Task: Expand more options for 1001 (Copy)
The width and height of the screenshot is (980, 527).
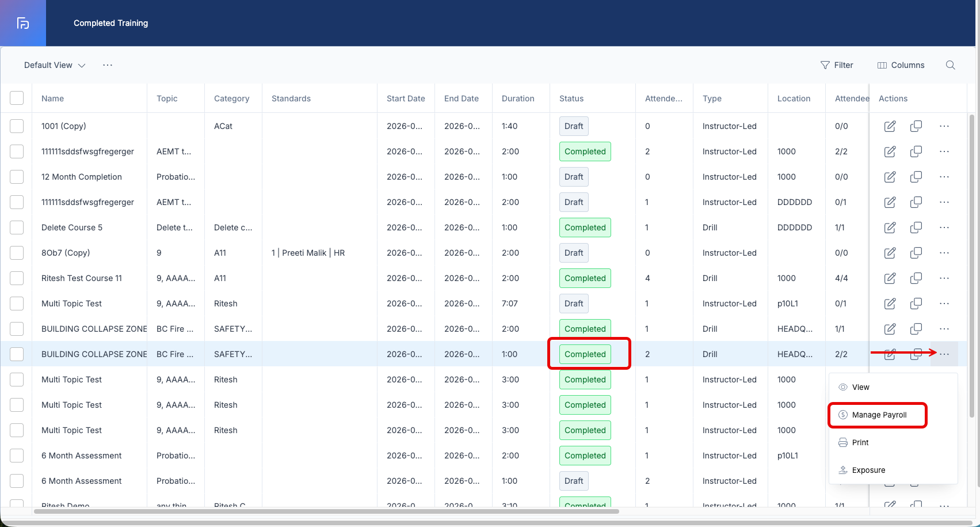Action: 944,126
